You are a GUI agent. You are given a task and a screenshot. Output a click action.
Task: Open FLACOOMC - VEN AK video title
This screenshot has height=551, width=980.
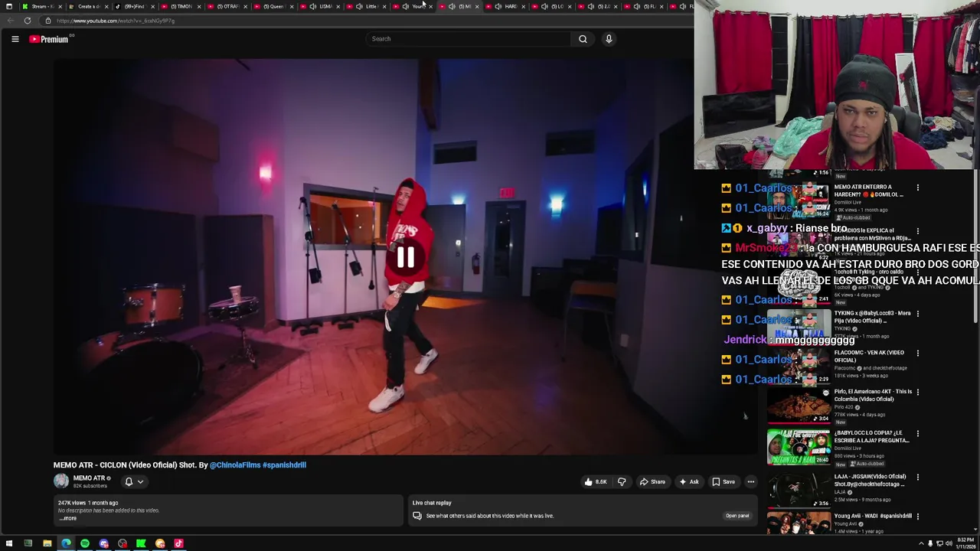870,356
